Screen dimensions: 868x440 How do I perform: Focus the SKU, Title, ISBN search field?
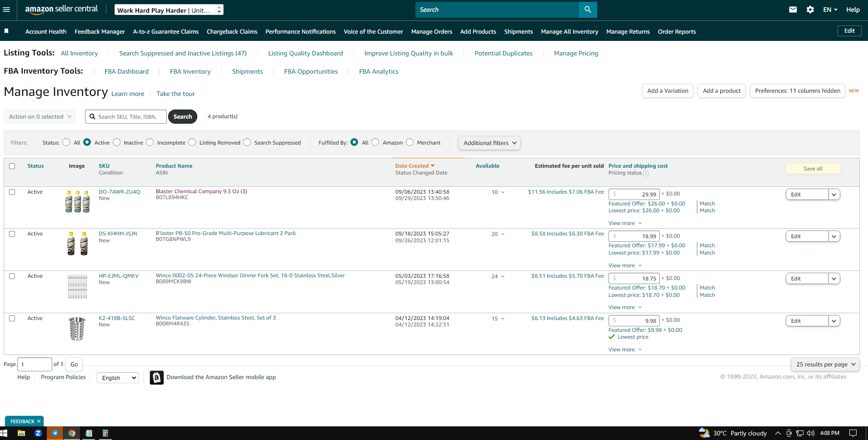pos(126,117)
